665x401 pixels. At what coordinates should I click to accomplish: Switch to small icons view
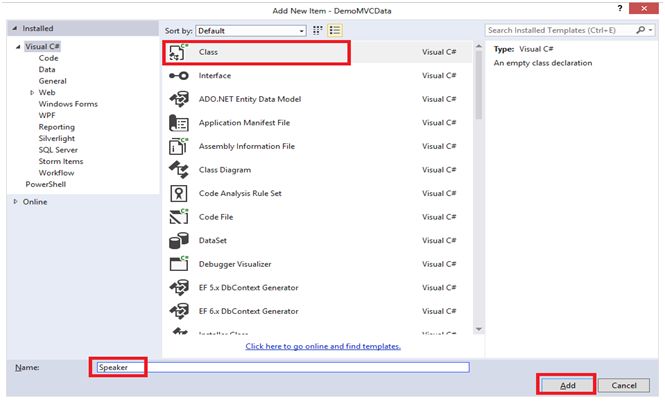[x=318, y=31]
